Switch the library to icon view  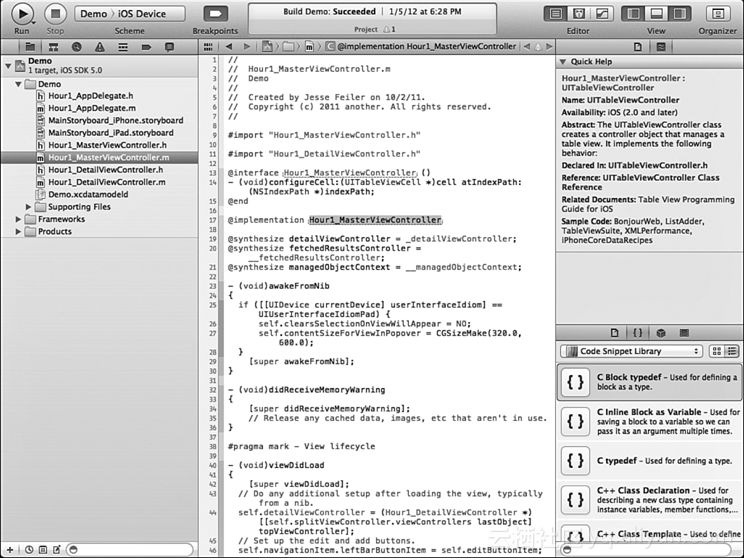click(x=716, y=351)
